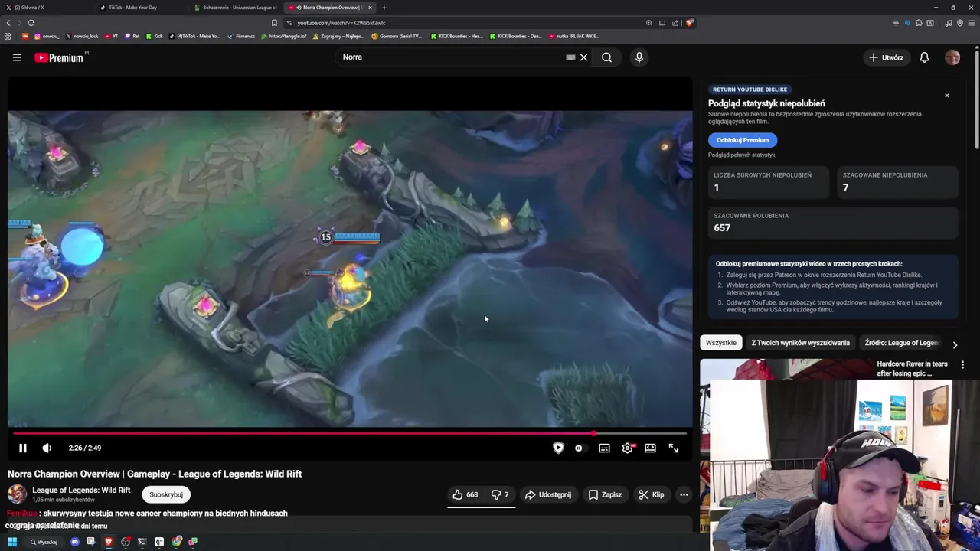980x551 pixels.
Task: Clear the search text with X
Action: click(583, 57)
